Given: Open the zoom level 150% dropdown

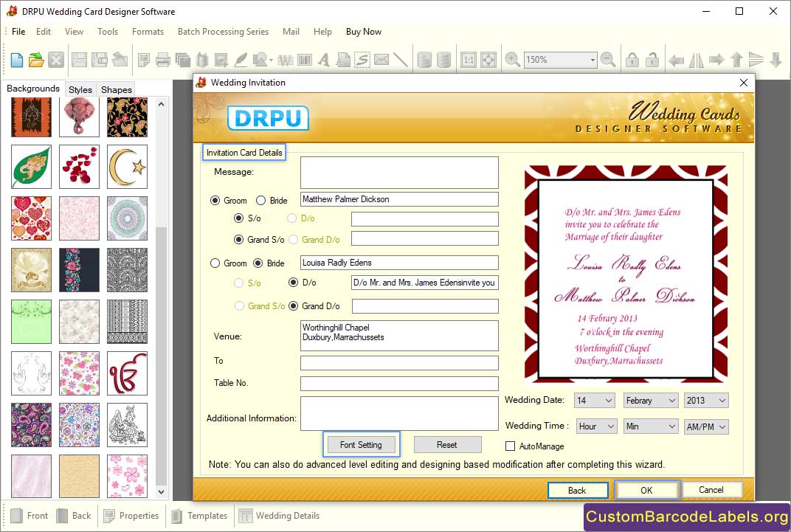Looking at the screenshot, I should (x=593, y=60).
